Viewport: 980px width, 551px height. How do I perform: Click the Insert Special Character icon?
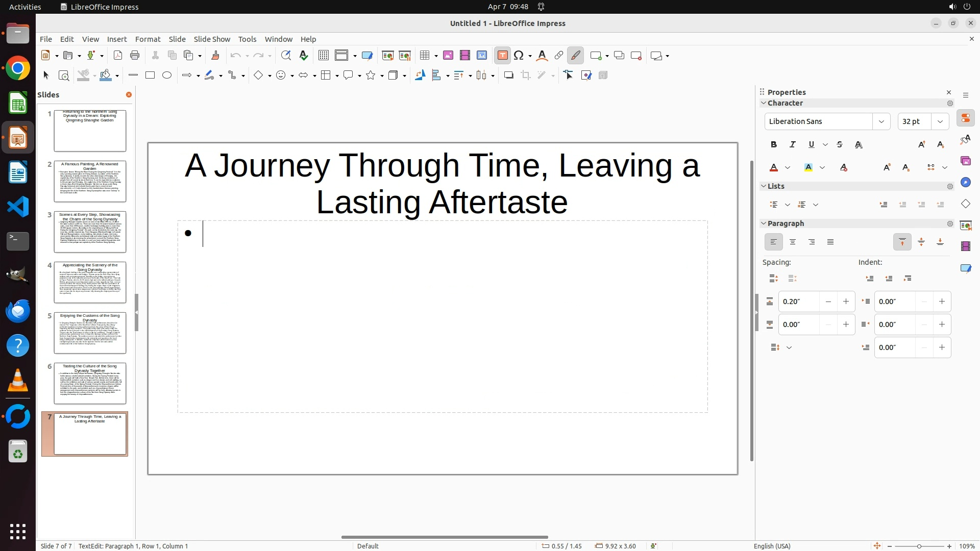pyautogui.click(x=519, y=56)
